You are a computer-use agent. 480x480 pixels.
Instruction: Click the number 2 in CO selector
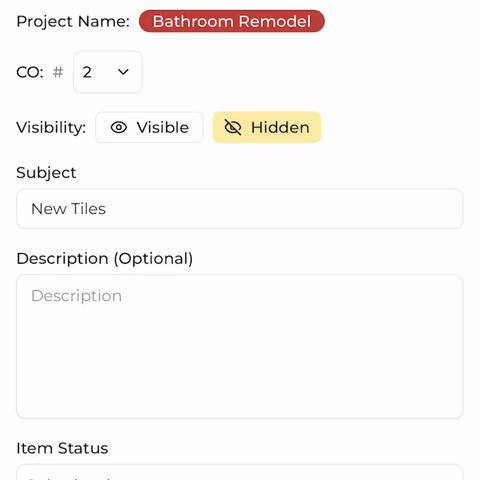pos(87,72)
